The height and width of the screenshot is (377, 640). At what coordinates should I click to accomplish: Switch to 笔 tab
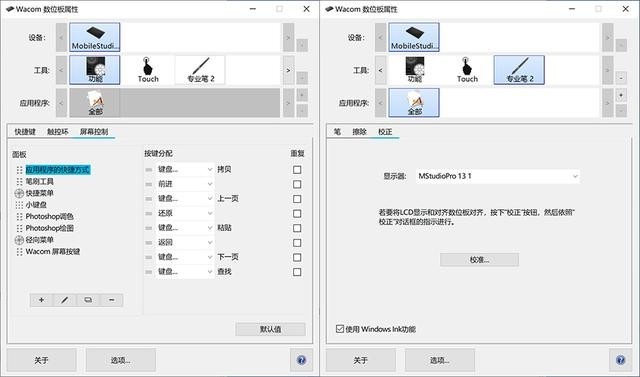tap(337, 131)
